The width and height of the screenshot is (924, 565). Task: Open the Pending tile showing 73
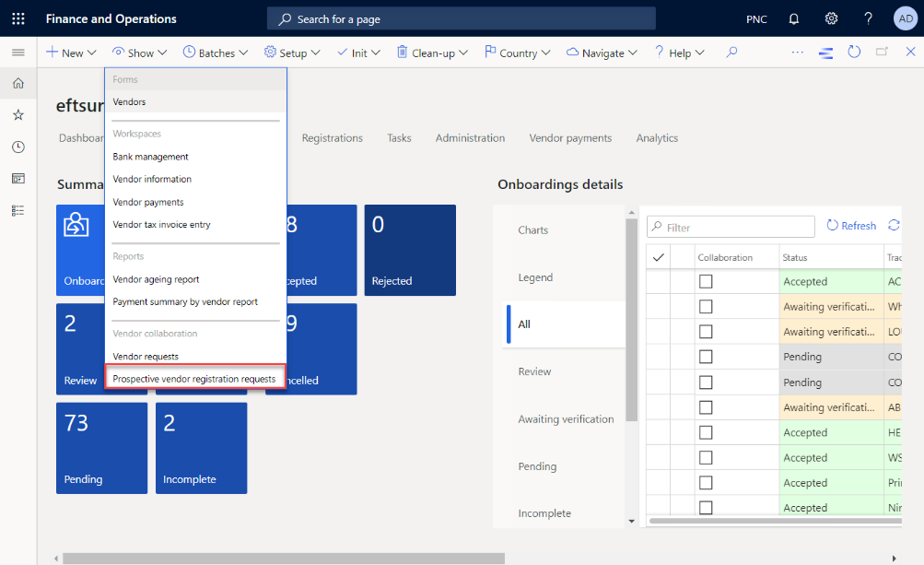[102, 448]
